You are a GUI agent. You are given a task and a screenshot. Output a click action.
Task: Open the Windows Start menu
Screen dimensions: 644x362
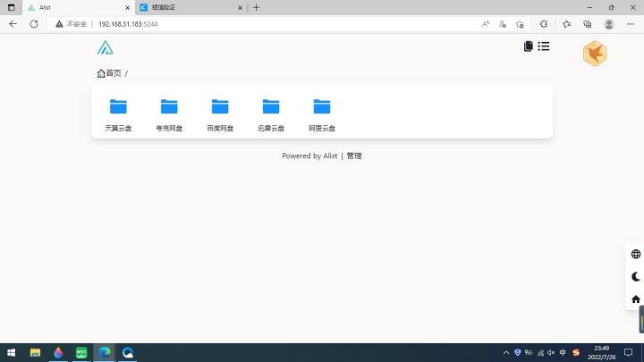coord(11,352)
